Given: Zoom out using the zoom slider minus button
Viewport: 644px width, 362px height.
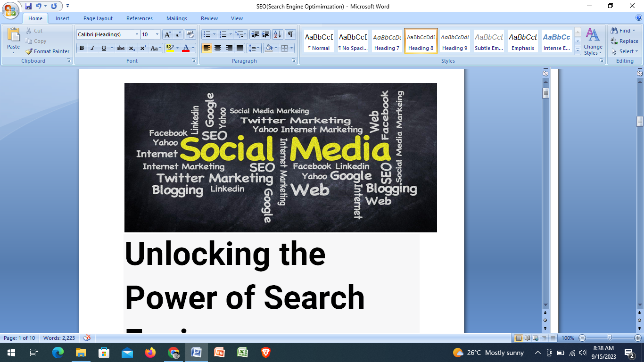Looking at the screenshot, I should pyautogui.click(x=583, y=338).
